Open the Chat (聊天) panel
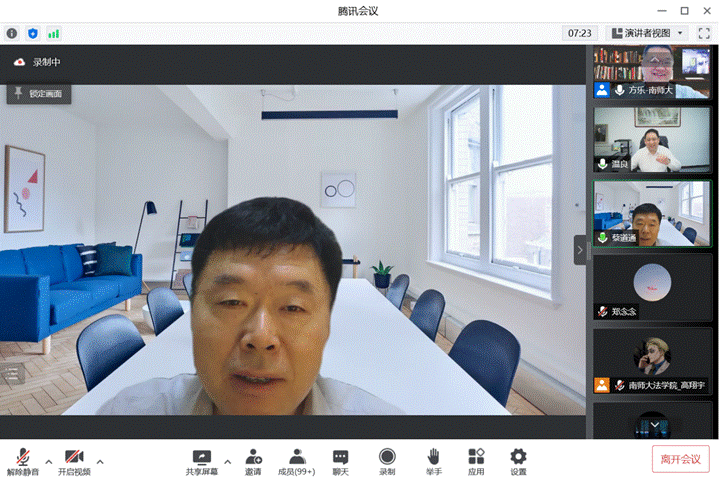The height and width of the screenshot is (478, 719). (x=340, y=461)
